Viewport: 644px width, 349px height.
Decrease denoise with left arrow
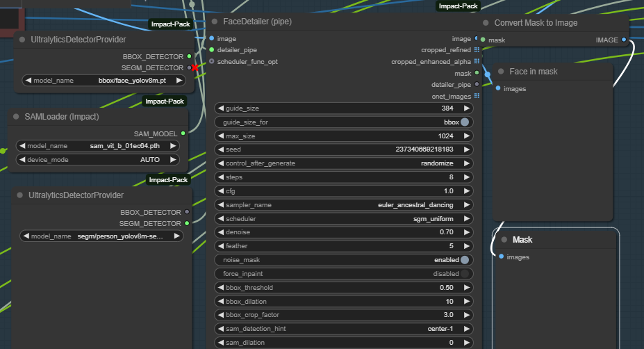221,232
